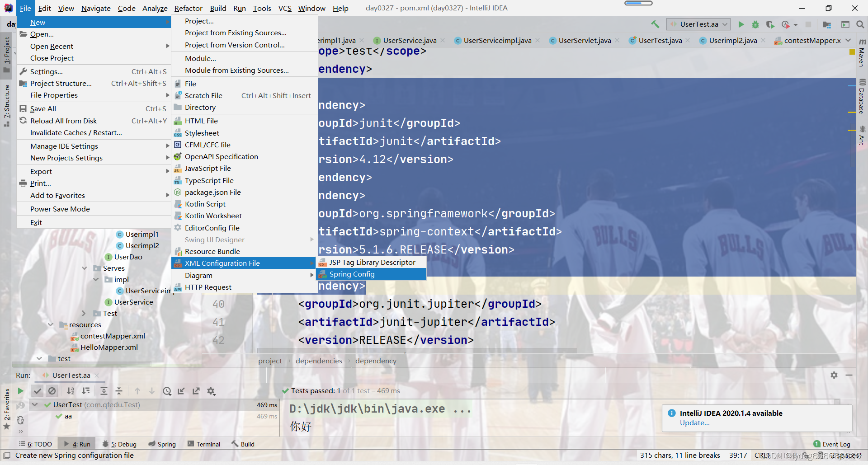Hide the Run tool window with the minimize icon

[x=849, y=375]
